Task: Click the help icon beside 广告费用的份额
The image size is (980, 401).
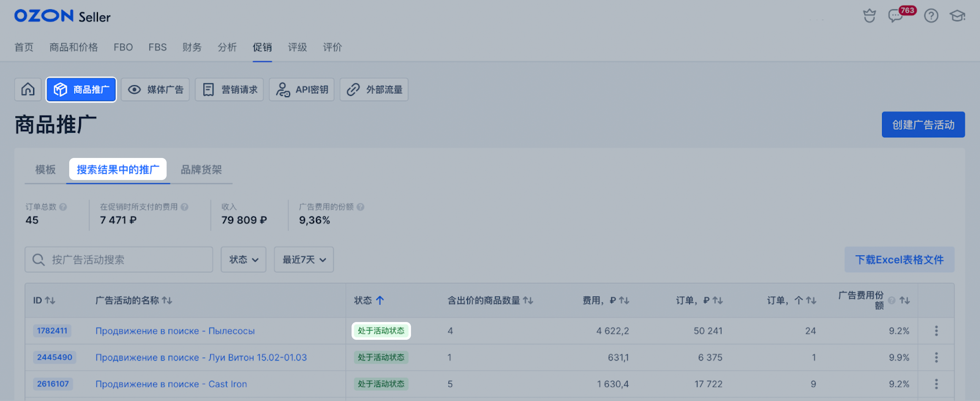Action: (x=360, y=207)
